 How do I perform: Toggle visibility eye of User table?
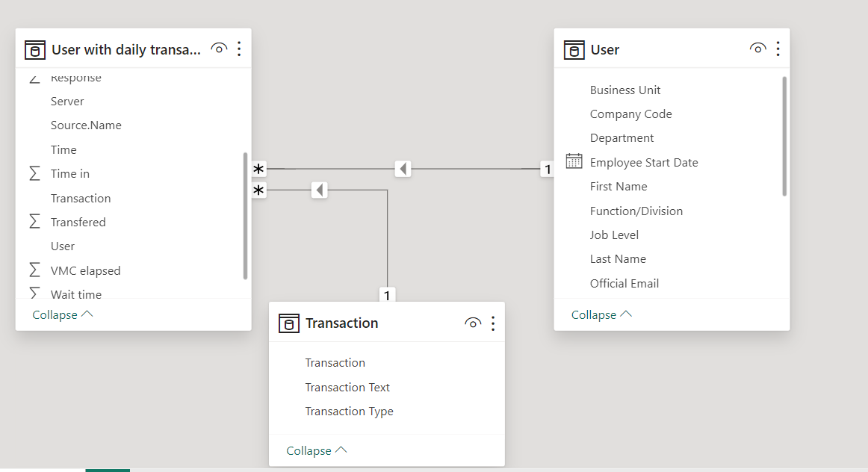(758, 49)
